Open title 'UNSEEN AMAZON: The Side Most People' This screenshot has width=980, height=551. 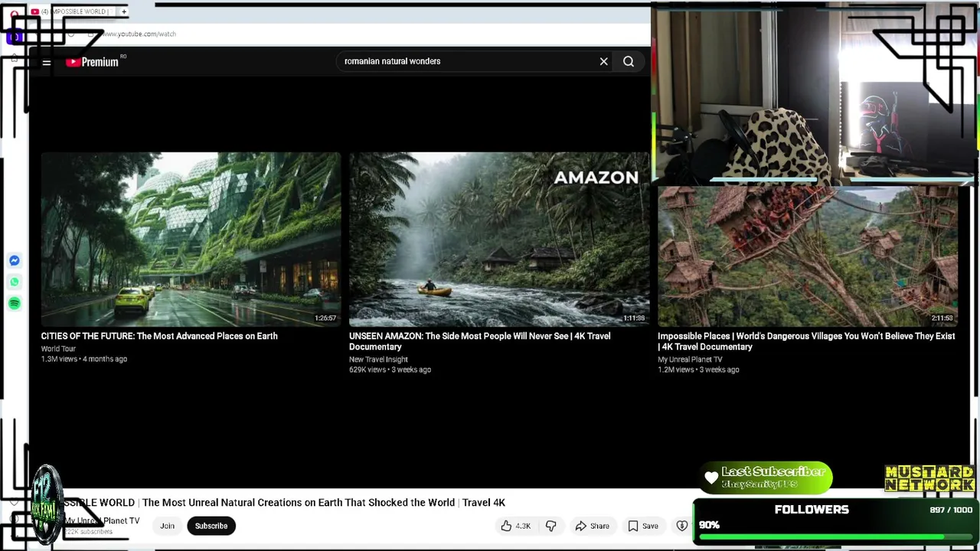pyautogui.click(x=480, y=341)
